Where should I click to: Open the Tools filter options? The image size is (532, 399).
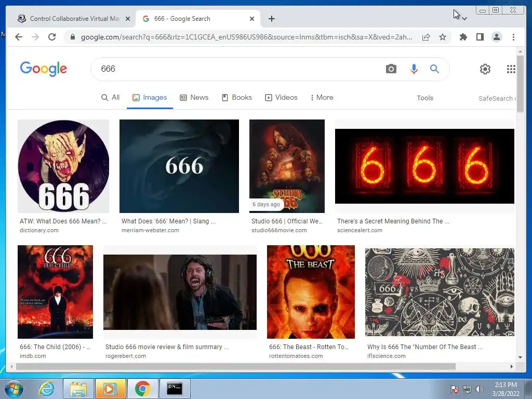(x=425, y=98)
